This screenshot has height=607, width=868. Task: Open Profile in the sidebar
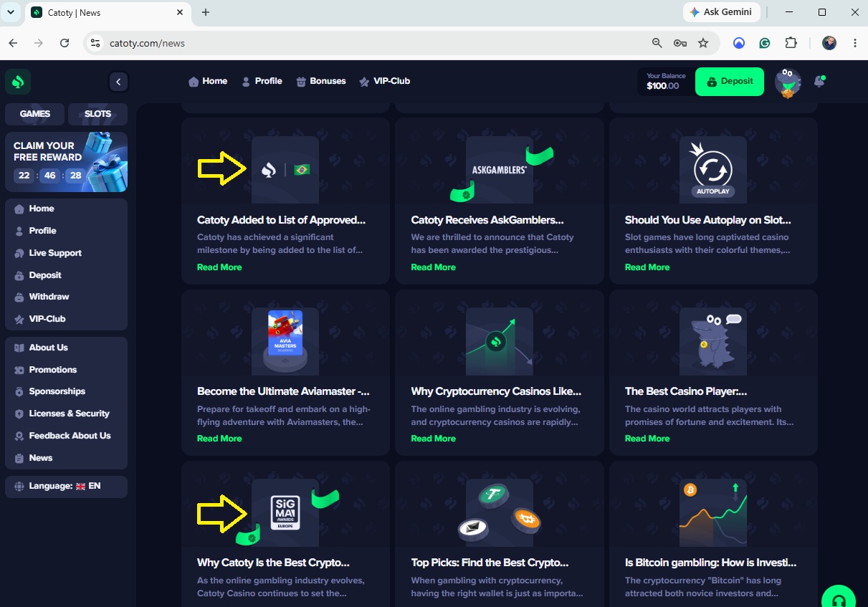tap(66, 231)
